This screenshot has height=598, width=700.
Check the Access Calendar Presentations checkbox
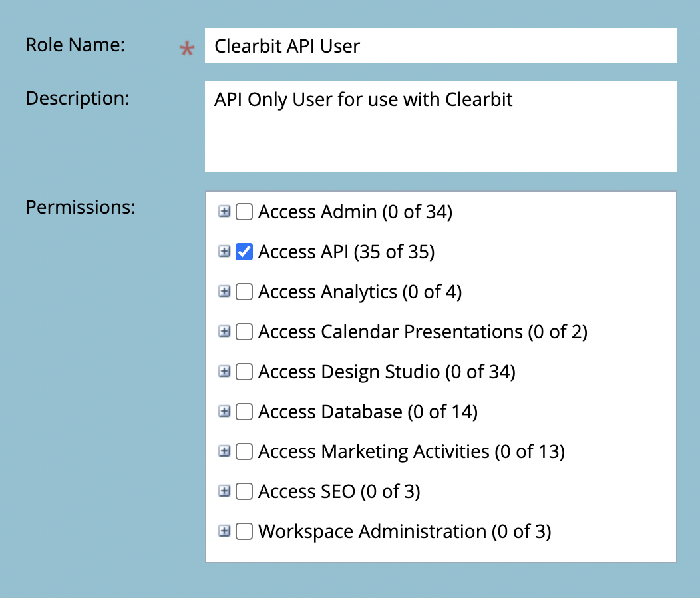coord(244,332)
